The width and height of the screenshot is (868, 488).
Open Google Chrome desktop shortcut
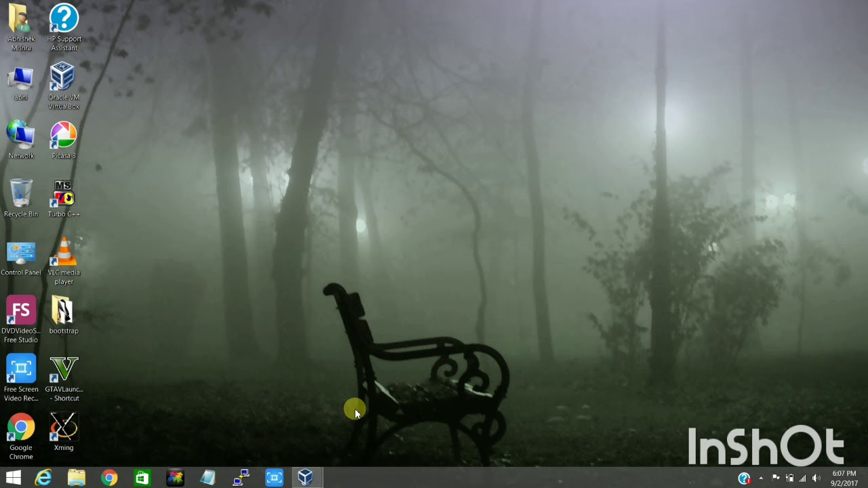(x=21, y=437)
